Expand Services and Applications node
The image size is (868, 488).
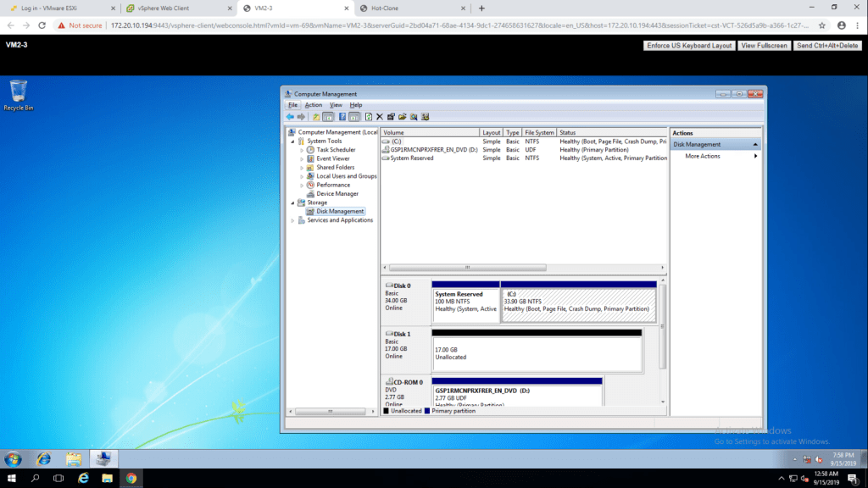(x=293, y=220)
